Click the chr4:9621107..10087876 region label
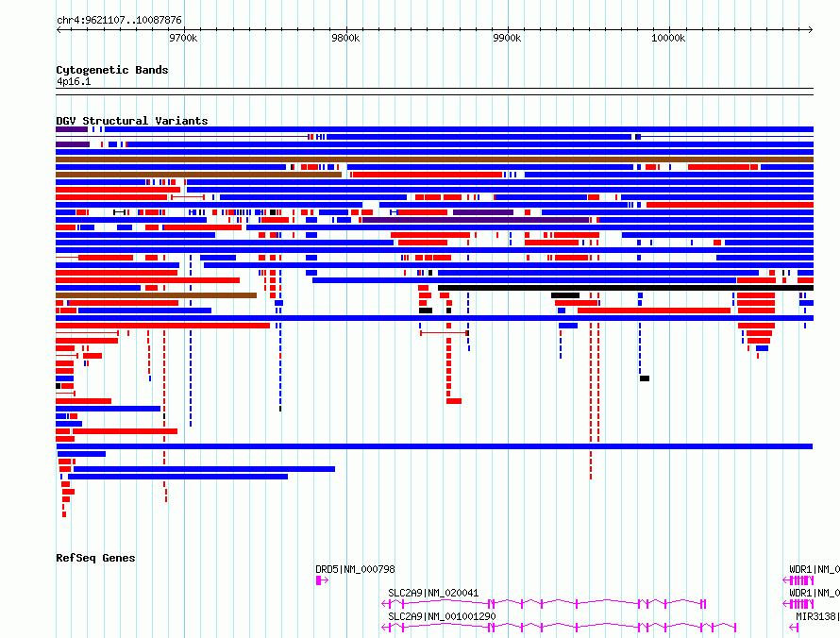Screen dimensions: 840x638 (x=119, y=20)
